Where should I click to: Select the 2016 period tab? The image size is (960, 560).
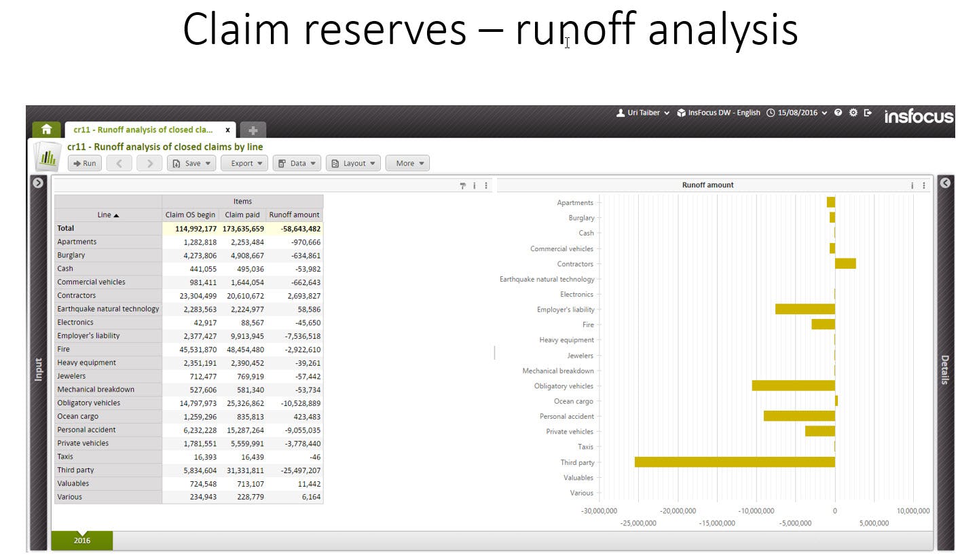pyautogui.click(x=82, y=540)
